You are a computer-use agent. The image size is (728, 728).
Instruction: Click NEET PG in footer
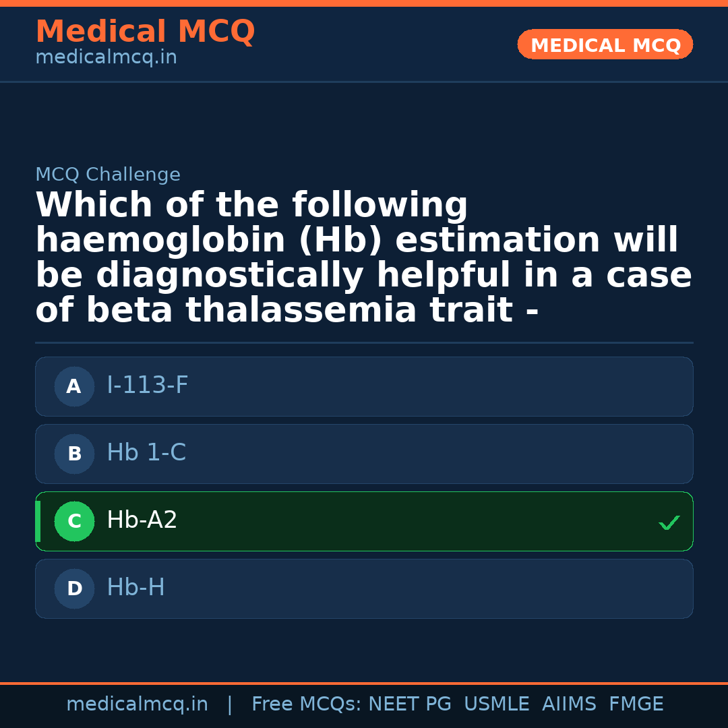pyautogui.click(x=410, y=704)
